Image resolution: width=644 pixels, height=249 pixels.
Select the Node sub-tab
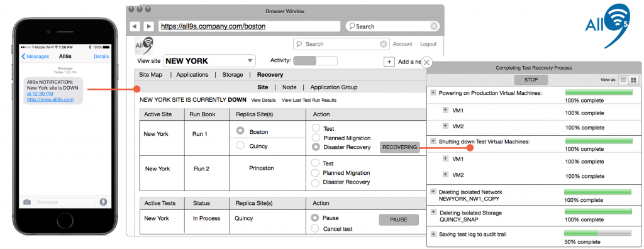point(289,87)
